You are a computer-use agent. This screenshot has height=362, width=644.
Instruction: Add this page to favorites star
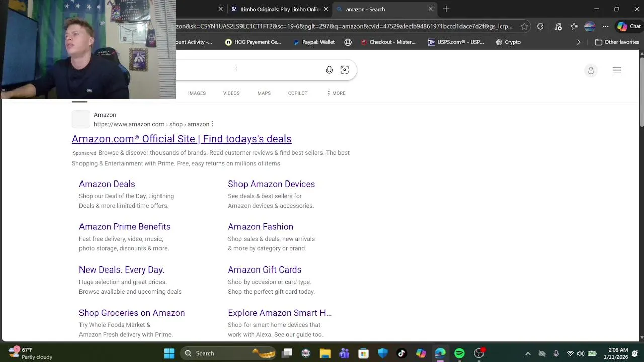(x=524, y=26)
